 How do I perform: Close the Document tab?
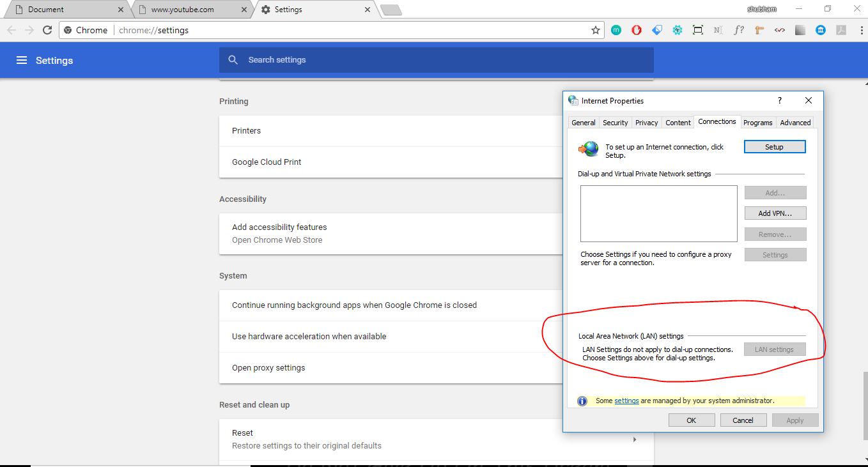121,10
